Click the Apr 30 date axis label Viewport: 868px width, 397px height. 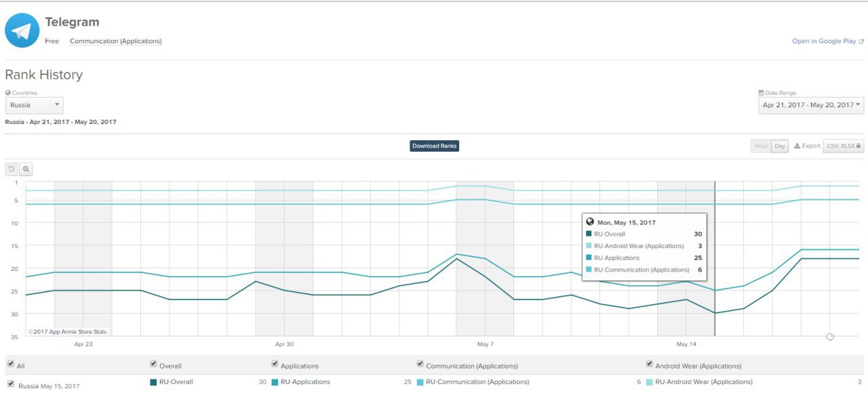coord(284,344)
